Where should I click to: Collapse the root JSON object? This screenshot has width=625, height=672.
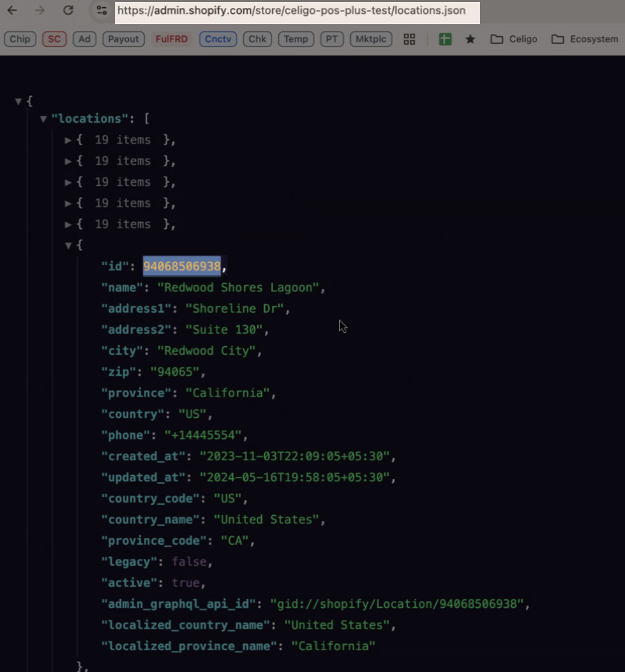(19, 101)
